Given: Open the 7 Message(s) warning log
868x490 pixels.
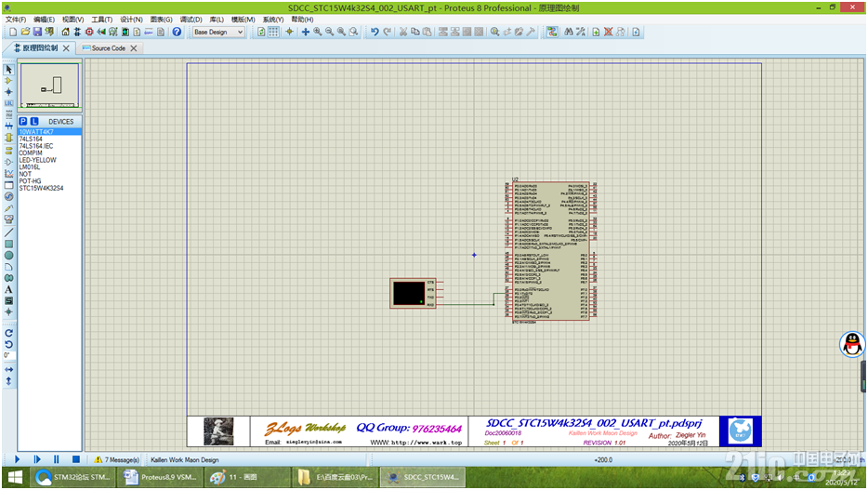Looking at the screenshot, I should [x=117, y=459].
